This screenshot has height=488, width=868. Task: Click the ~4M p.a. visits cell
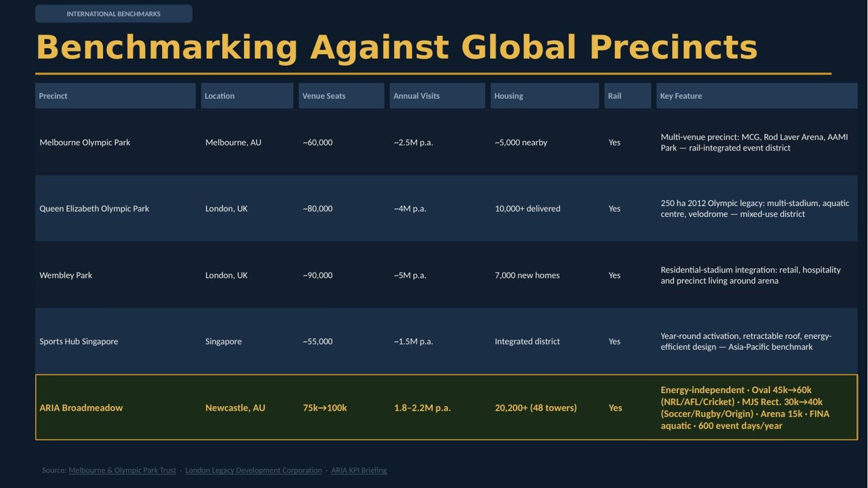click(x=410, y=209)
